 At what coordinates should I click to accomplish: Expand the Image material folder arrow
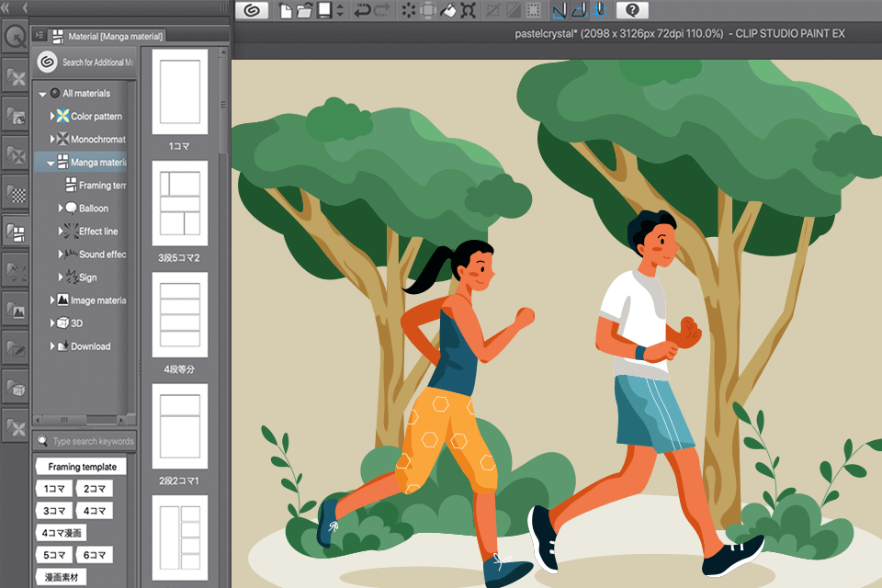tap(51, 300)
